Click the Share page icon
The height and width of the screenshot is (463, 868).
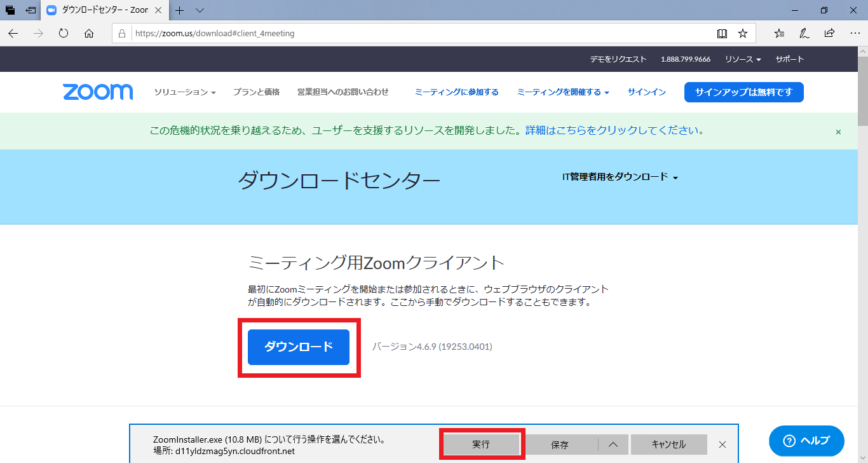829,34
